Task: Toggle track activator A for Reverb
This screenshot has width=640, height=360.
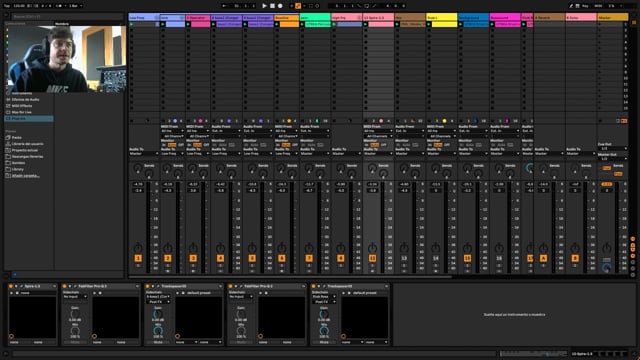Action: [543, 258]
